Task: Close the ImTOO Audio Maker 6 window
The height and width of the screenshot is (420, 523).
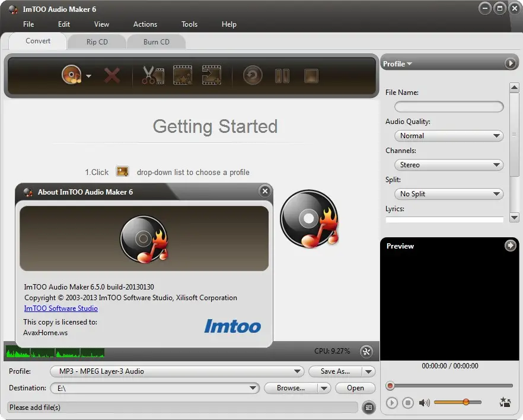Action: click(x=515, y=8)
